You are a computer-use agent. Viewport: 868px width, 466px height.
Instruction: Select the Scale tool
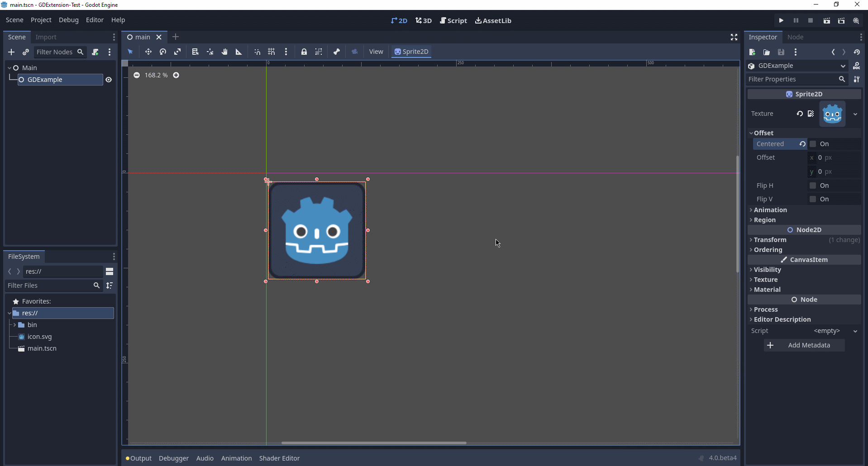point(177,52)
